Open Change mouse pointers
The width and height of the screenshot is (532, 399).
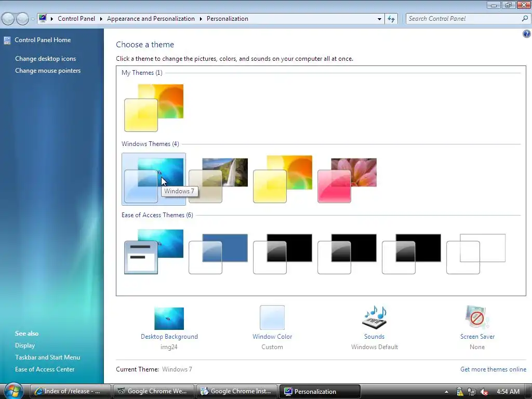pos(48,71)
